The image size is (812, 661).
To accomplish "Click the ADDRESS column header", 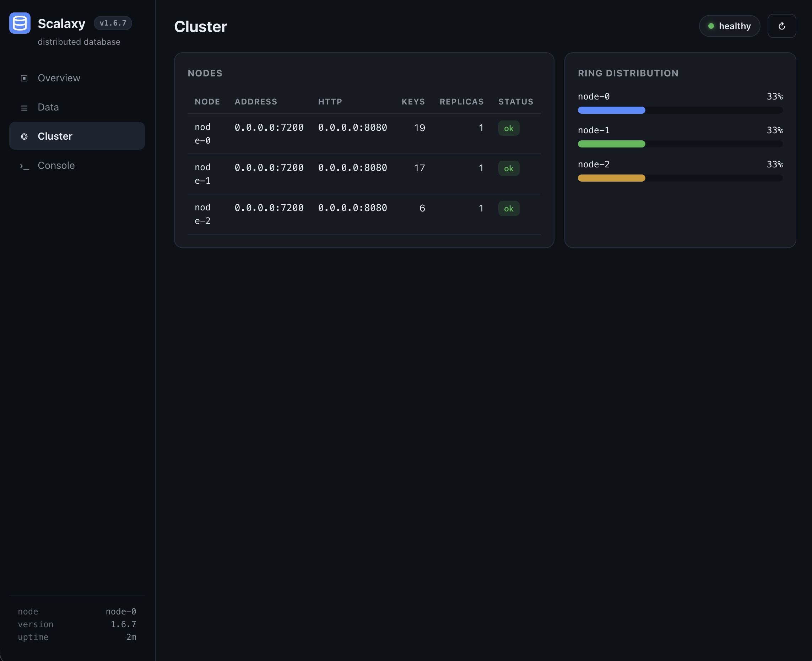I will 256,102.
